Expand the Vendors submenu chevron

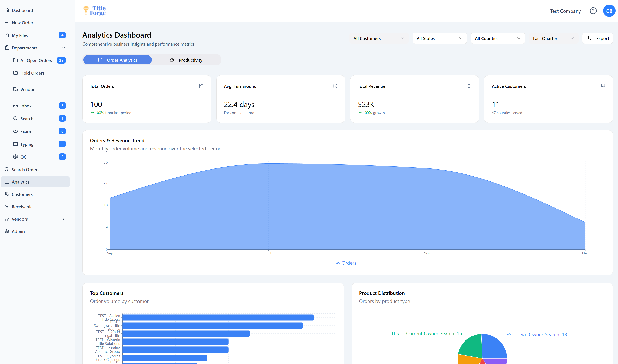pos(64,219)
